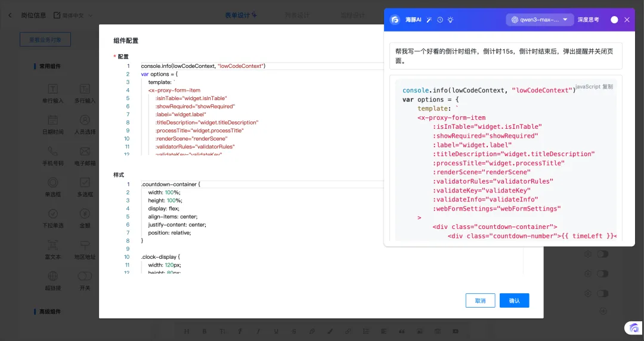Screen dimensions: 644x341
Task: Select the 超链接 component icon
Action: 53,276
